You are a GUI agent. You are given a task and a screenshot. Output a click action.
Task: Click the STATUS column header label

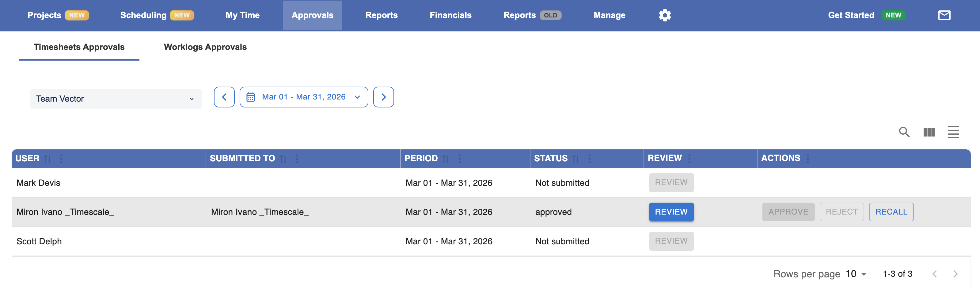point(550,159)
